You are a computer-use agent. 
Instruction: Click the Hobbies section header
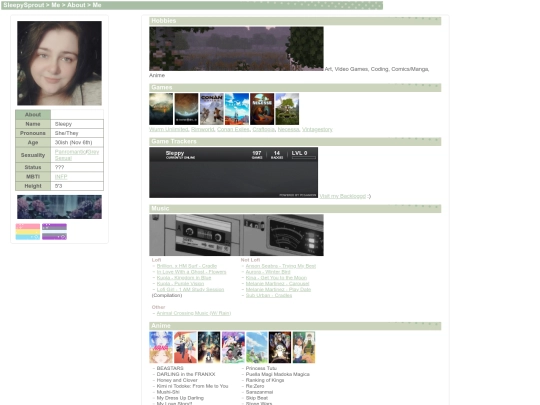pos(295,21)
